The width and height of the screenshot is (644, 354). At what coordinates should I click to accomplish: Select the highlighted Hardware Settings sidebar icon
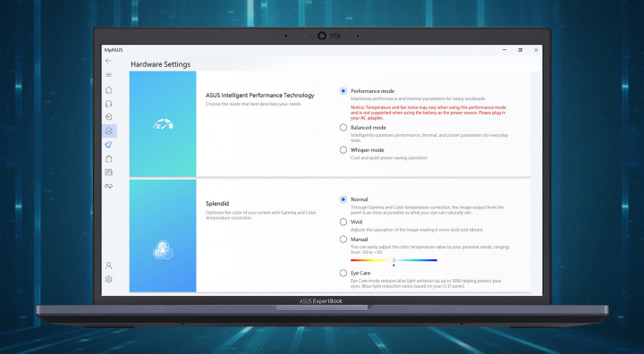pos(109,131)
